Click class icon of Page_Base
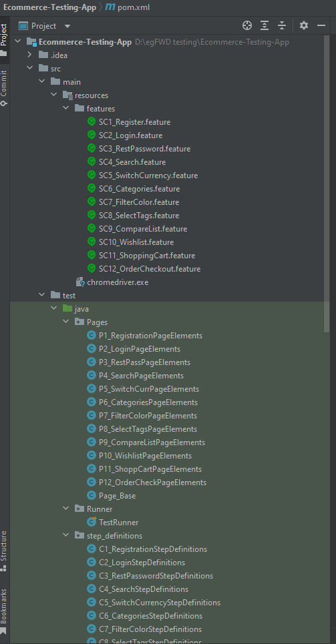The image size is (336, 644). [92, 496]
